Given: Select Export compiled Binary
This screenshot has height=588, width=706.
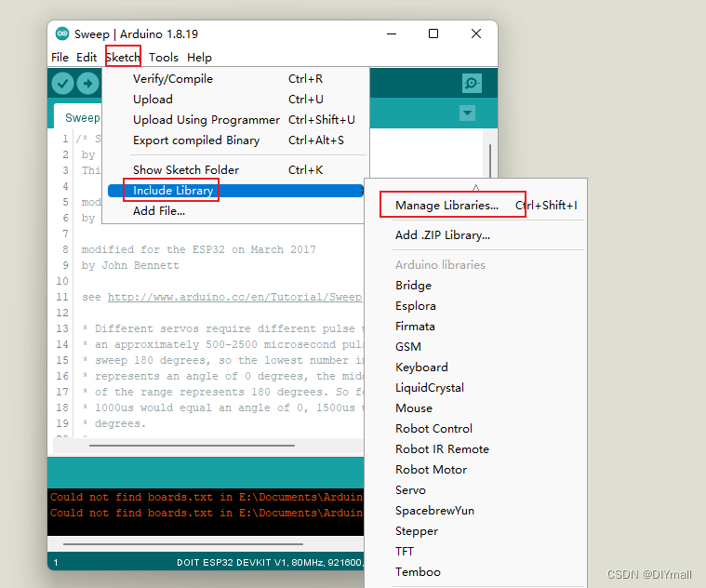Looking at the screenshot, I should pos(236,140).
